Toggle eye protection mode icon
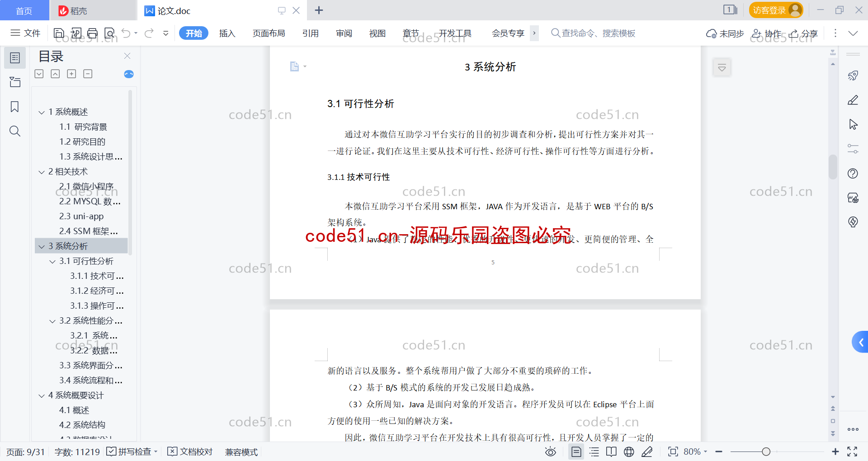This screenshot has width=868, height=461. (550, 452)
